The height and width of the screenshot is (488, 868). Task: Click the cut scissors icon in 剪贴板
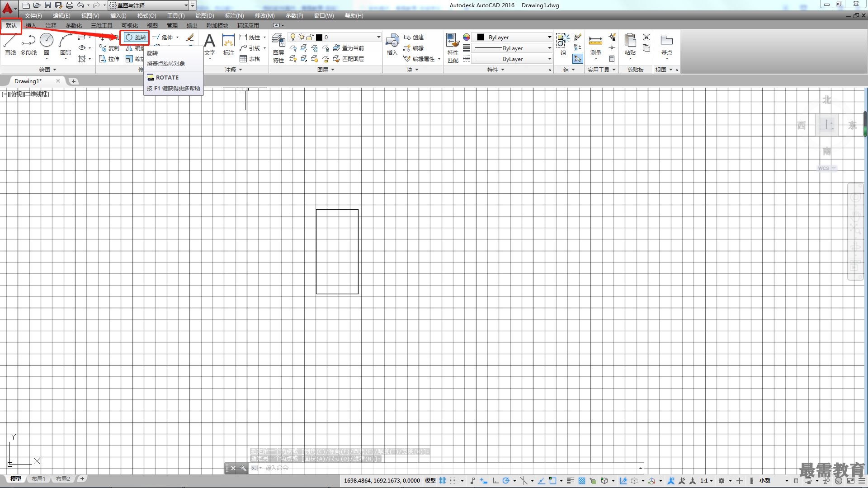click(646, 37)
